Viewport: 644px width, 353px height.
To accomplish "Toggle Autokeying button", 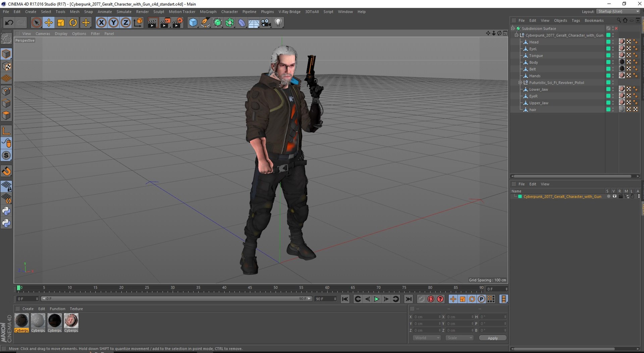I will (431, 299).
